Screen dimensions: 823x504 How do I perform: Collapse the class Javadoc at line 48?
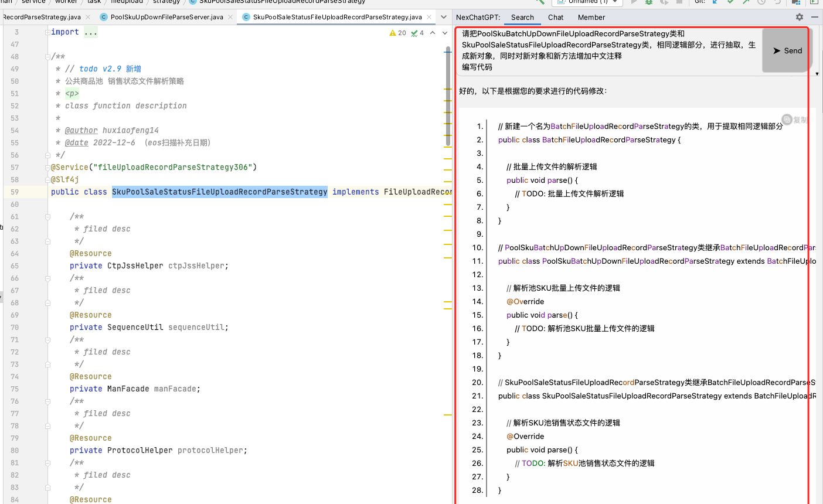click(47, 57)
